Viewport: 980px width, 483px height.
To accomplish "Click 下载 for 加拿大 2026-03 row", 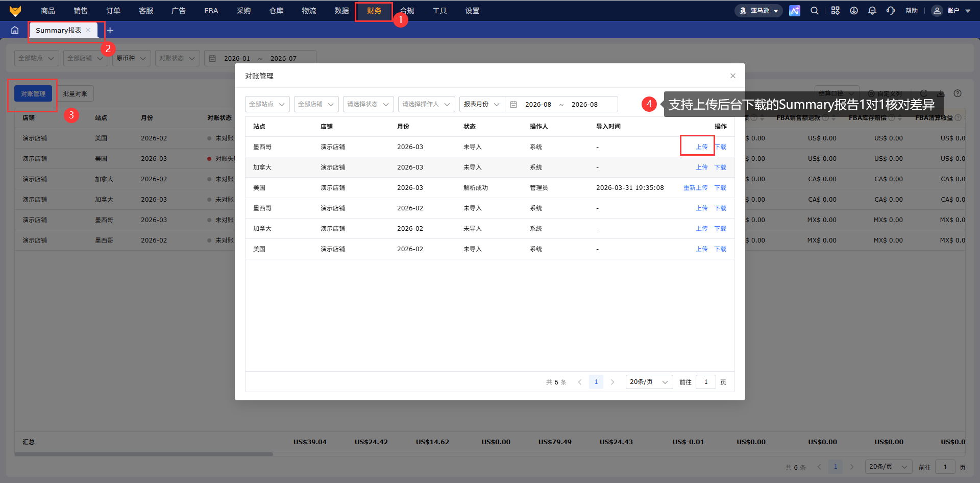I will [x=720, y=167].
